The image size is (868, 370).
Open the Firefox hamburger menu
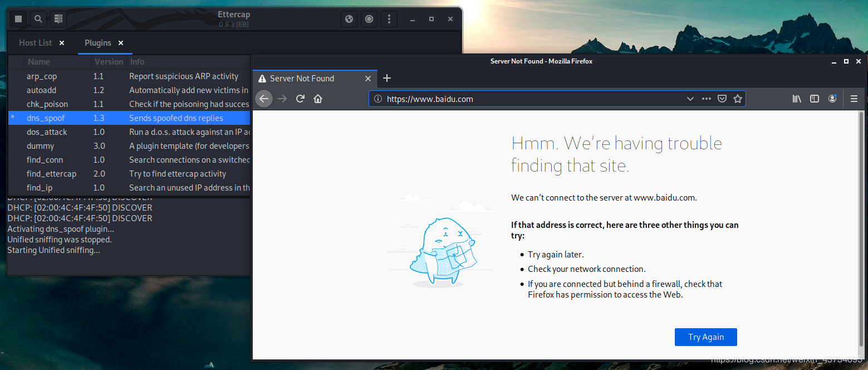coord(854,99)
